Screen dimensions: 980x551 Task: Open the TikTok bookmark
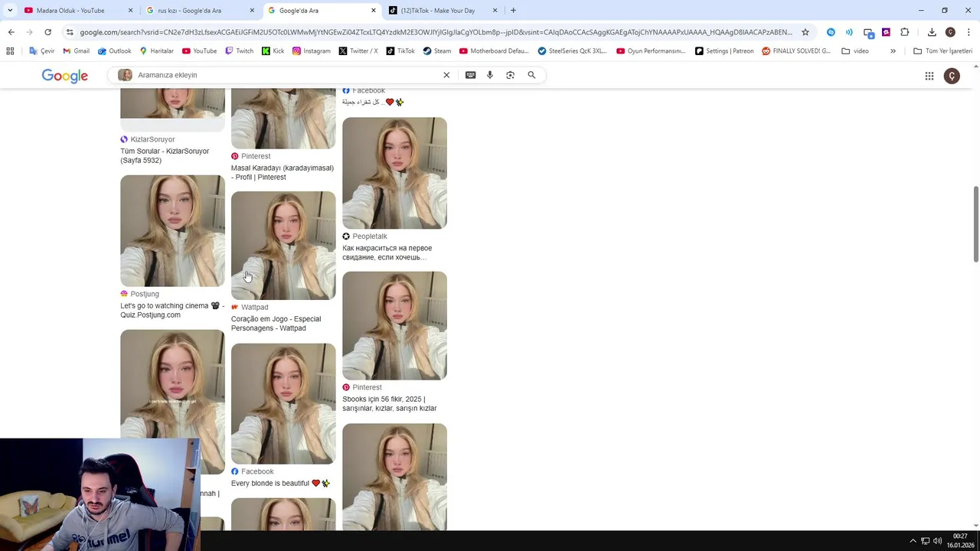point(400,51)
